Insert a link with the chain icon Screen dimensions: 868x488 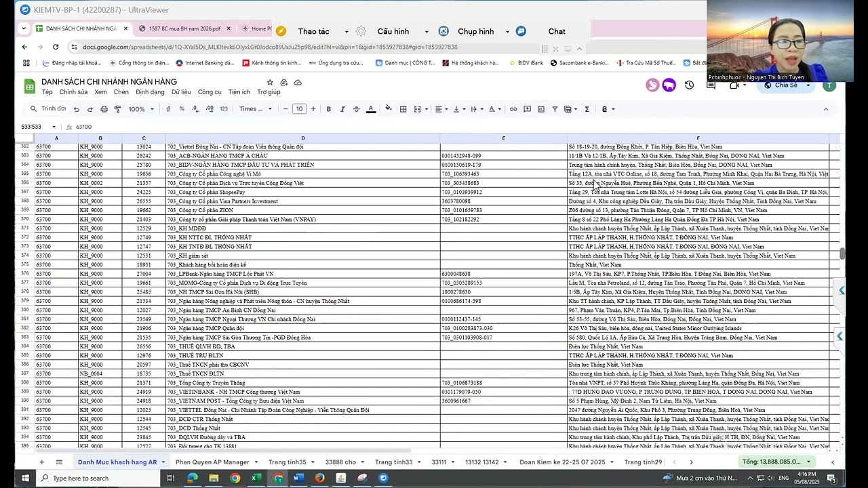point(513,109)
